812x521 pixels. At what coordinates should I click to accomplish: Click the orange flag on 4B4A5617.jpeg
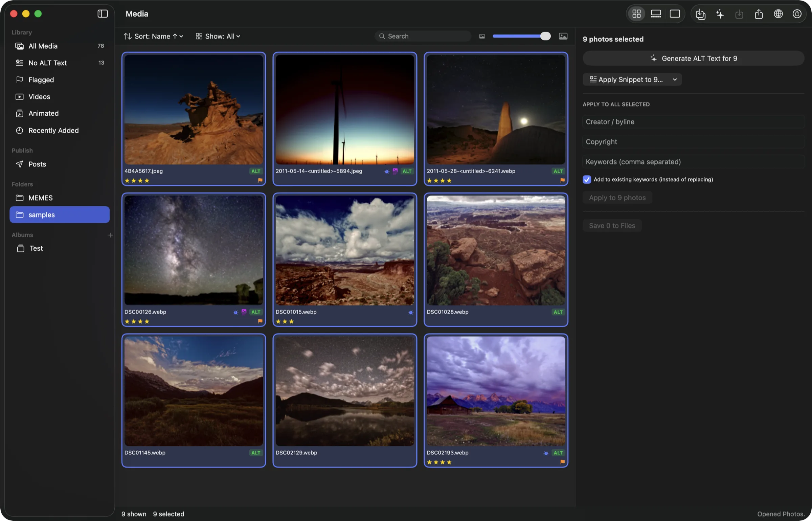tap(260, 180)
